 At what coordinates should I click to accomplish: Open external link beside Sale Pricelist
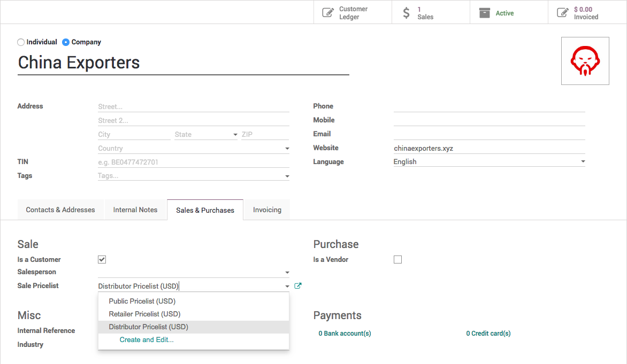coord(298,286)
